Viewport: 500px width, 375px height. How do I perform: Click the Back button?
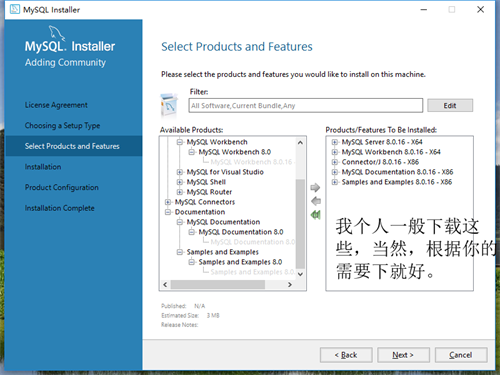tap(346, 355)
